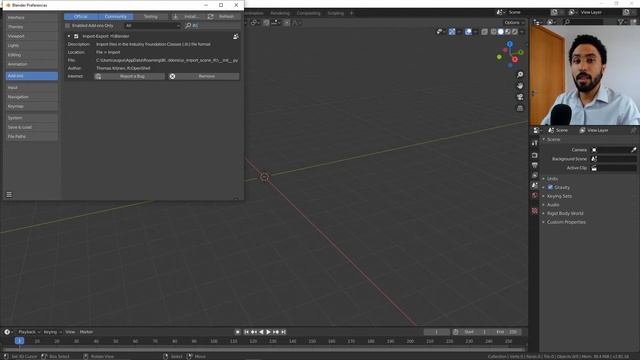
Task: Click the zoom magnifier viewport icon
Action: point(520,75)
